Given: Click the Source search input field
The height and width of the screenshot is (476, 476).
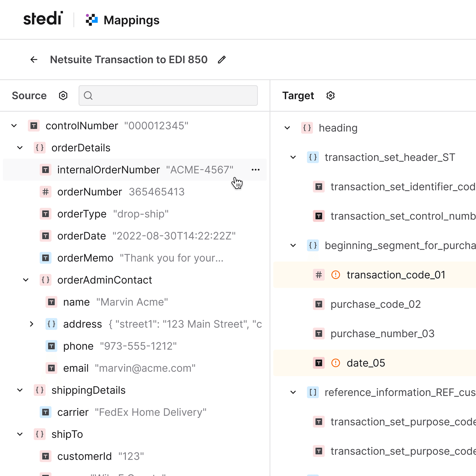Looking at the screenshot, I should tap(168, 95).
